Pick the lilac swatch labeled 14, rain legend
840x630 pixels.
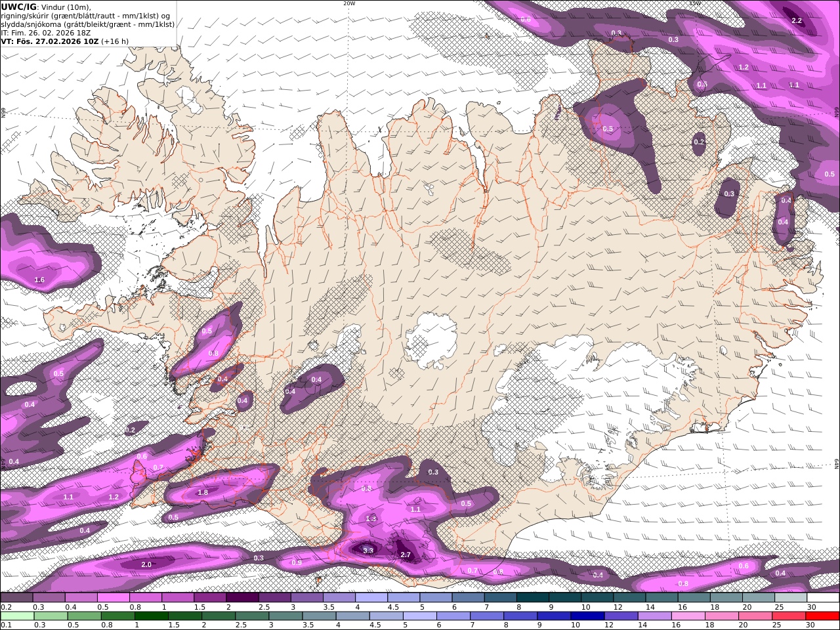coord(654,616)
